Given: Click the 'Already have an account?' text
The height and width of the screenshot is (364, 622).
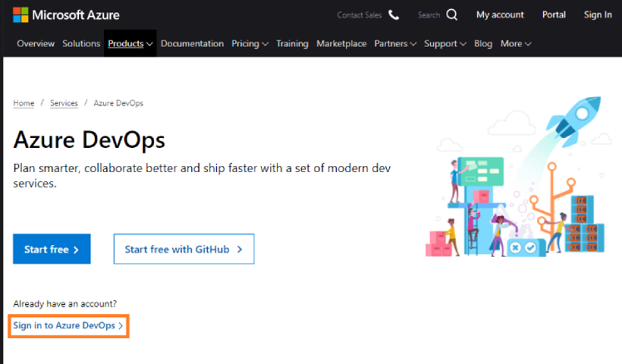Looking at the screenshot, I should pyautogui.click(x=65, y=303).
